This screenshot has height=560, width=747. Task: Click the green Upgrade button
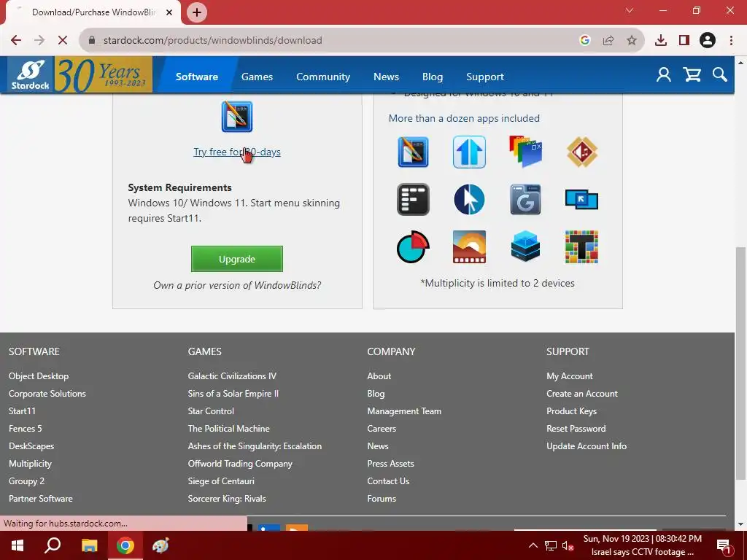pyautogui.click(x=237, y=259)
